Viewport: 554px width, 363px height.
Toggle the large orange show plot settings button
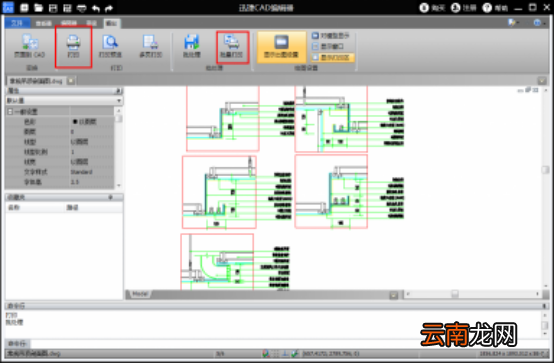[281, 47]
